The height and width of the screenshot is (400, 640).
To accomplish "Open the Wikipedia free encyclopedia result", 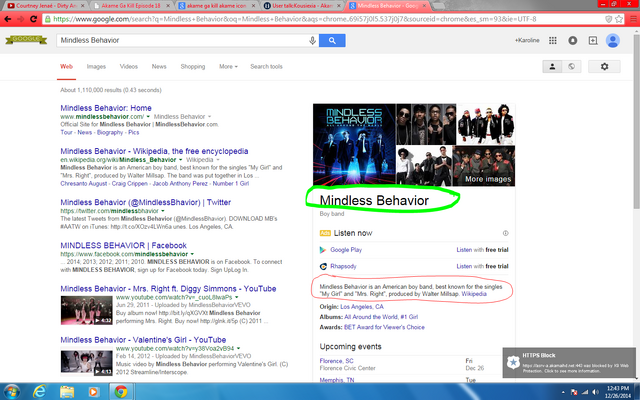I will coord(154,151).
